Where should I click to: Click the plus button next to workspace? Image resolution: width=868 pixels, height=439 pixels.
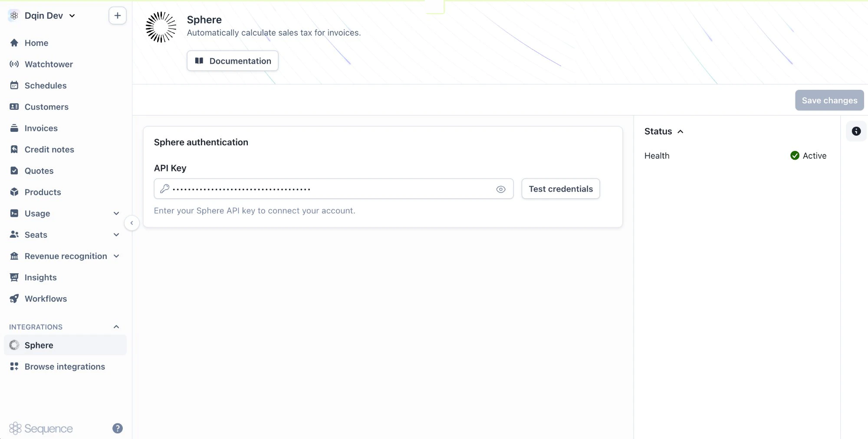[x=118, y=16]
